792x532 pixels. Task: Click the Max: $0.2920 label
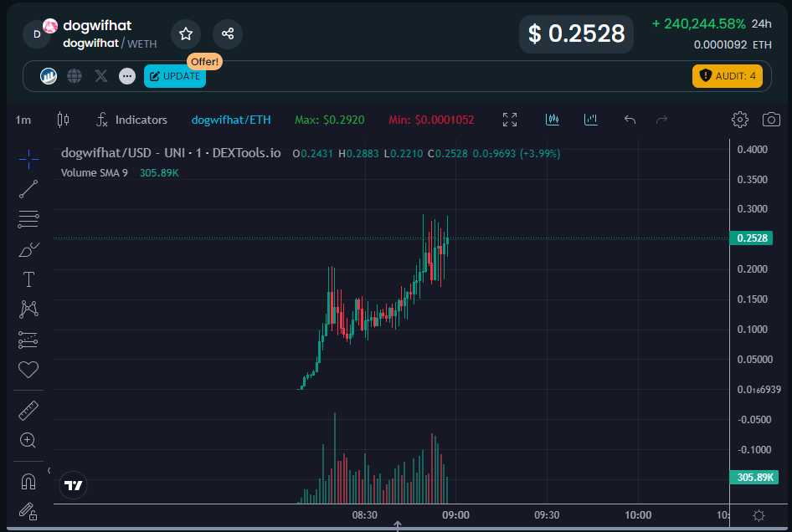point(329,120)
